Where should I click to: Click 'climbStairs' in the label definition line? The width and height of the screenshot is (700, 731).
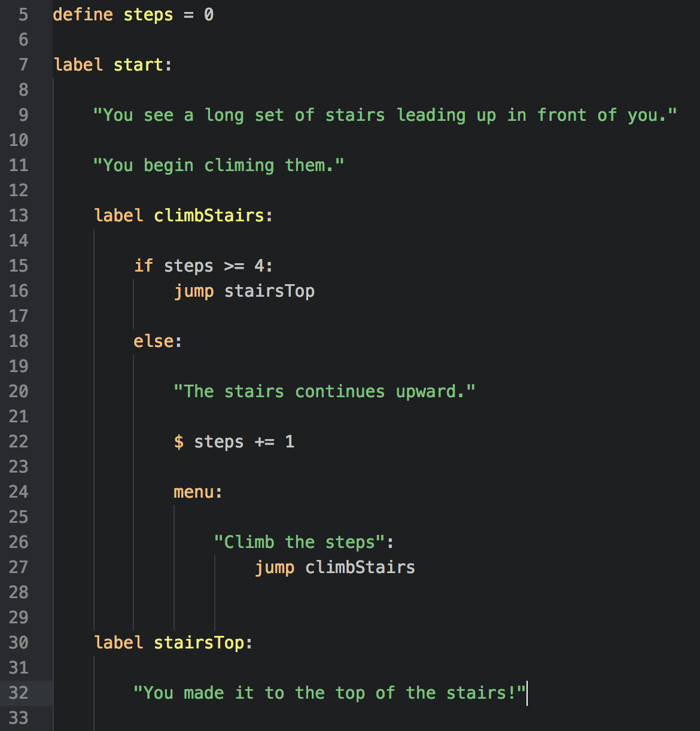[x=209, y=215]
